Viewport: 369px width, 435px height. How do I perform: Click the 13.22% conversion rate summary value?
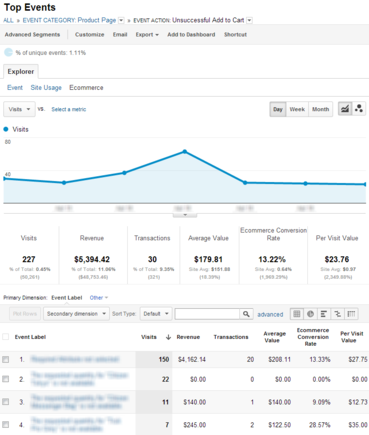click(x=272, y=259)
